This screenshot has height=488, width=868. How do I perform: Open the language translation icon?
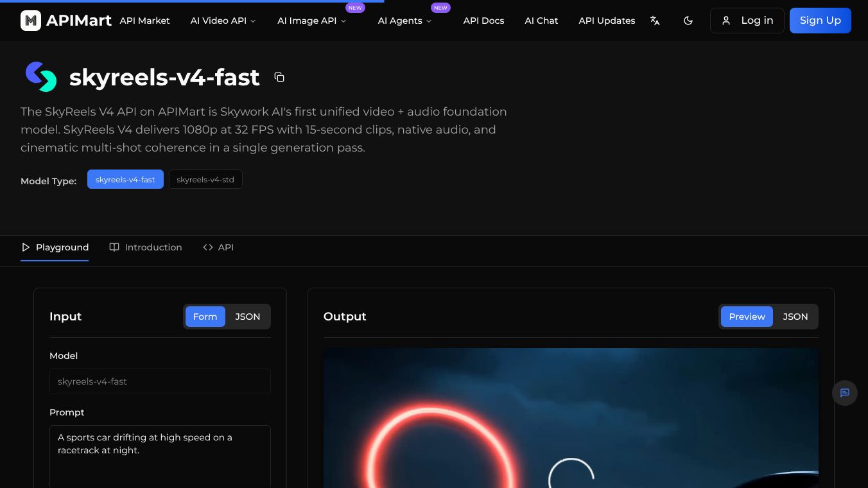(655, 21)
